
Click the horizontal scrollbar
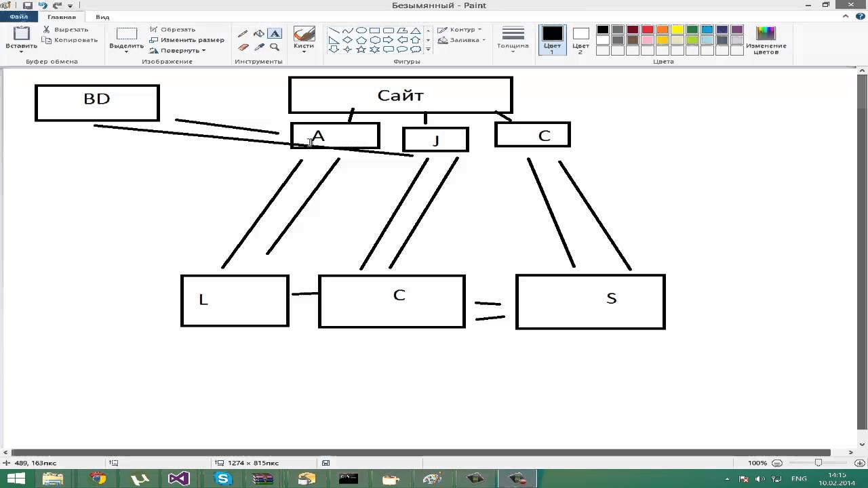(421, 452)
